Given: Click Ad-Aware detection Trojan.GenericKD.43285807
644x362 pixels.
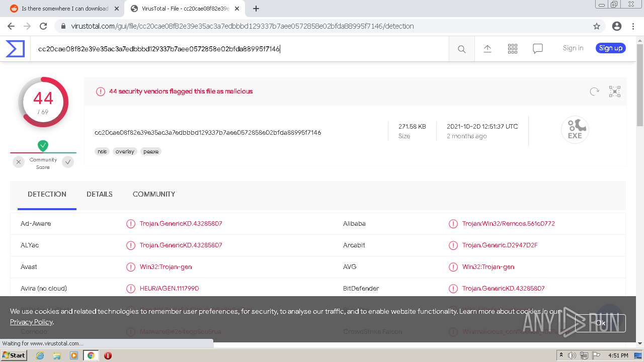Looking at the screenshot, I should coord(181,224).
